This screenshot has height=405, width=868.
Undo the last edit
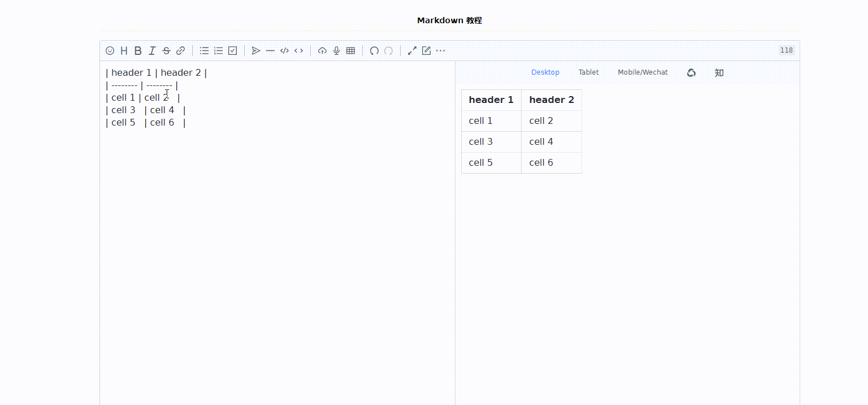(x=374, y=51)
